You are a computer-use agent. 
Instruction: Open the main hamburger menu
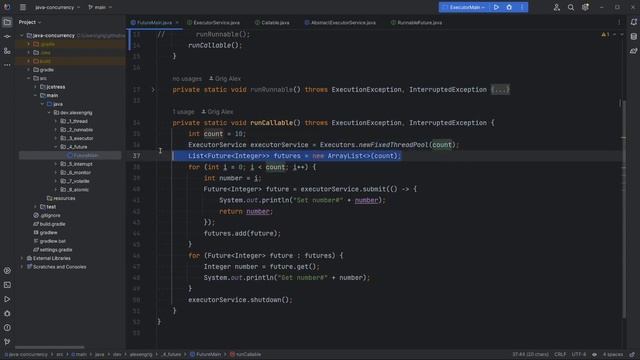tap(23, 7)
